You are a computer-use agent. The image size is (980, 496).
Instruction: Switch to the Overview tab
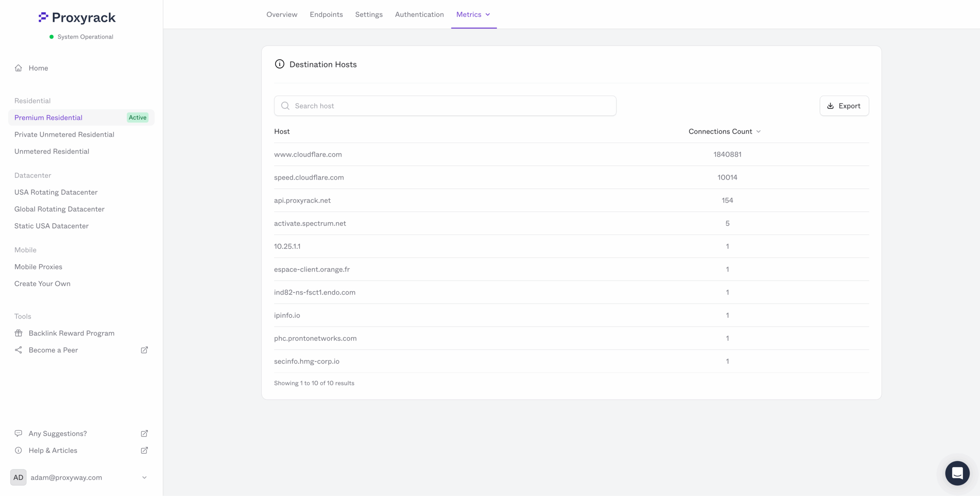281,15
